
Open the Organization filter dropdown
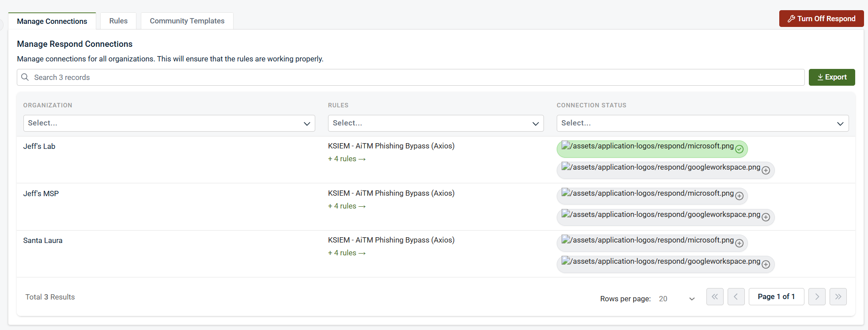[x=169, y=123]
